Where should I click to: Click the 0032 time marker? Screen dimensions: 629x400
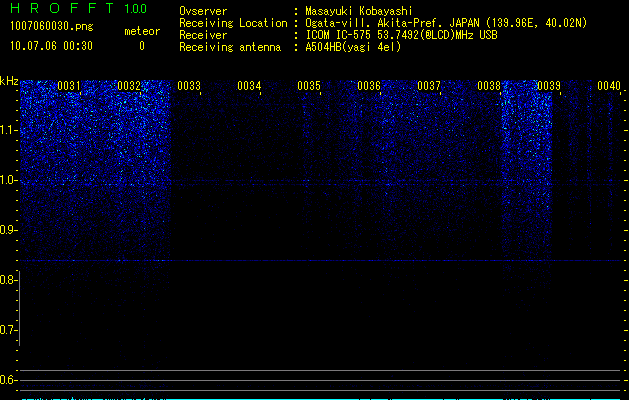click(129, 86)
